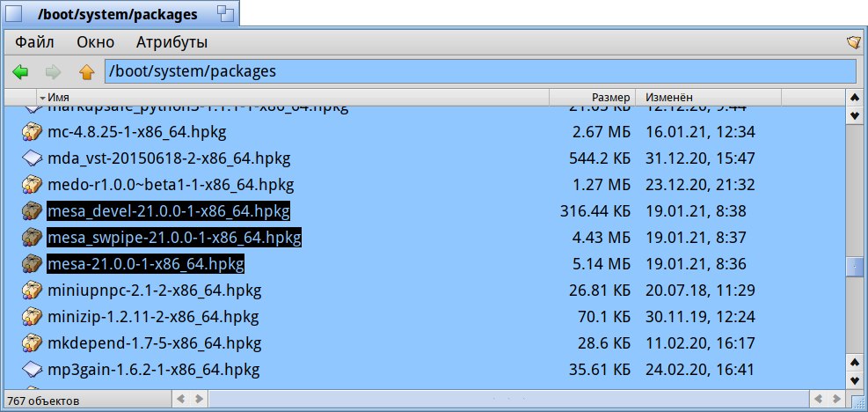
Task: Click the path field showing /boot/system/packages
Action: tap(480, 71)
